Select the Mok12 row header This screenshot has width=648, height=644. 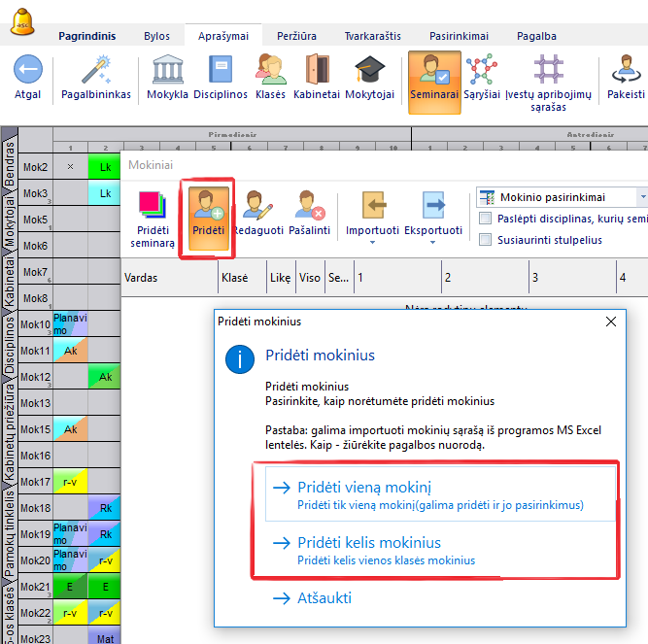point(36,377)
